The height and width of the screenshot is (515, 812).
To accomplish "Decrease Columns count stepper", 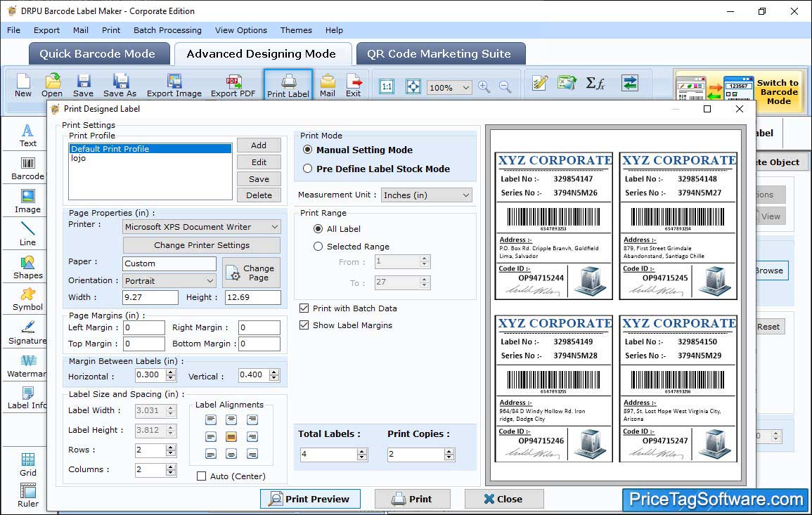I will point(171,473).
